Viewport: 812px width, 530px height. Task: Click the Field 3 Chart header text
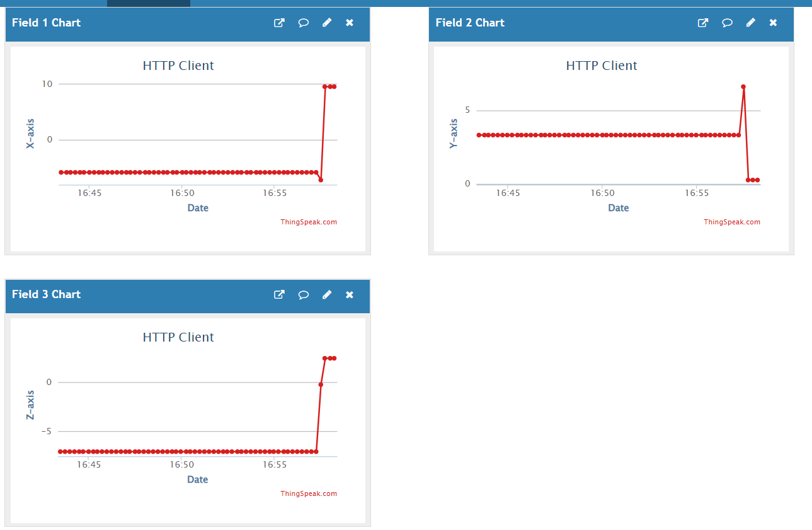tap(47, 294)
